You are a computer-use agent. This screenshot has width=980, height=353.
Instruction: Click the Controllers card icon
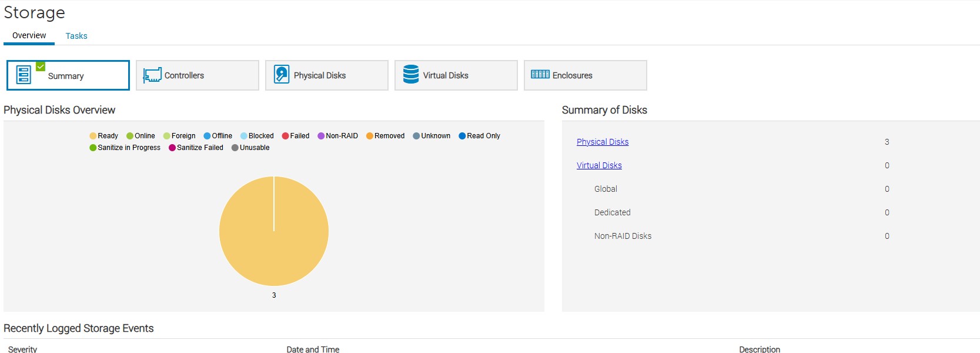[152, 75]
